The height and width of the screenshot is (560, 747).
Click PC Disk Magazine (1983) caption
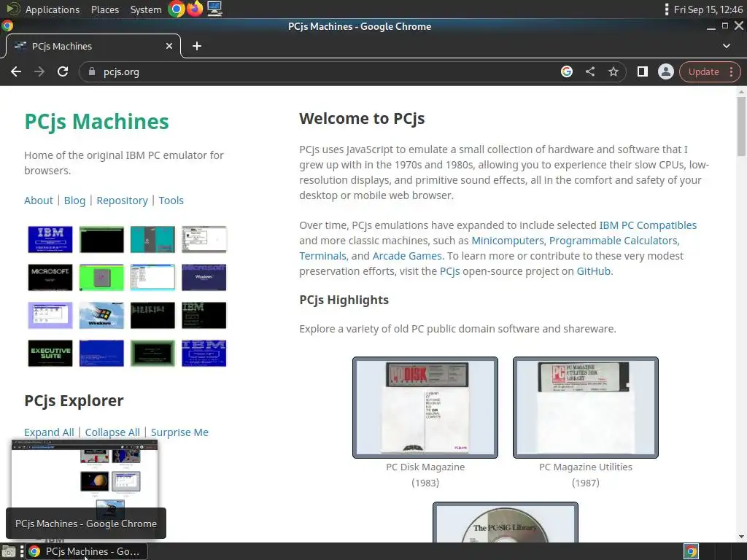coord(425,475)
